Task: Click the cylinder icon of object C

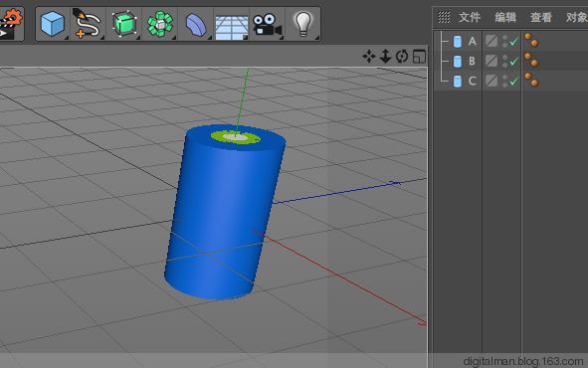Action: pyautogui.click(x=458, y=82)
